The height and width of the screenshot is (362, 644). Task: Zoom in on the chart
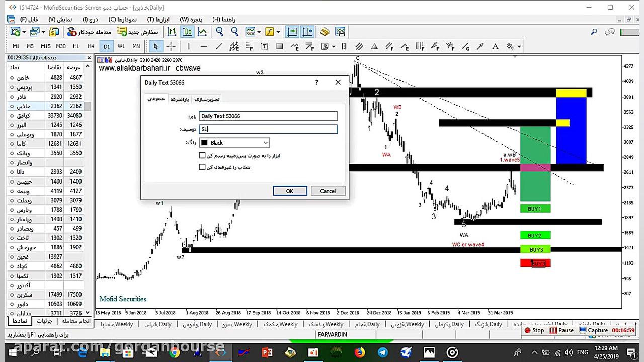click(x=219, y=32)
